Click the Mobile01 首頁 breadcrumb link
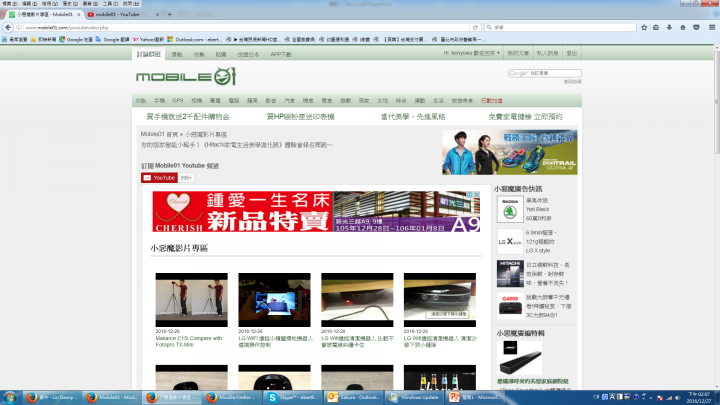The width and height of the screenshot is (720, 405). click(159, 135)
